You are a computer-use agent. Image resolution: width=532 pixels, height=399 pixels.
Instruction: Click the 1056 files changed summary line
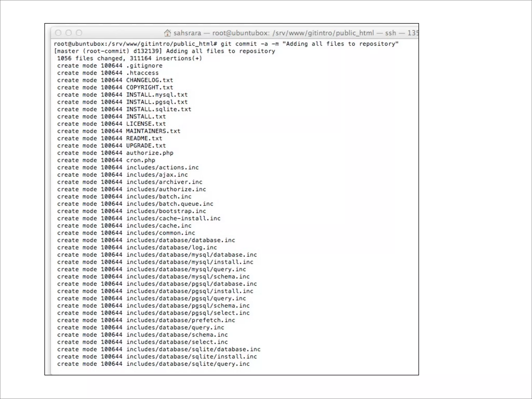click(x=129, y=58)
